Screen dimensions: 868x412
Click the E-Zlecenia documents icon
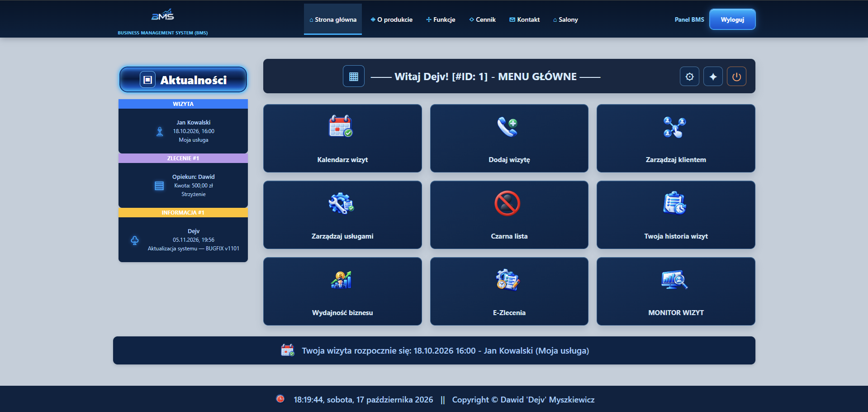click(x=508, y=280)
